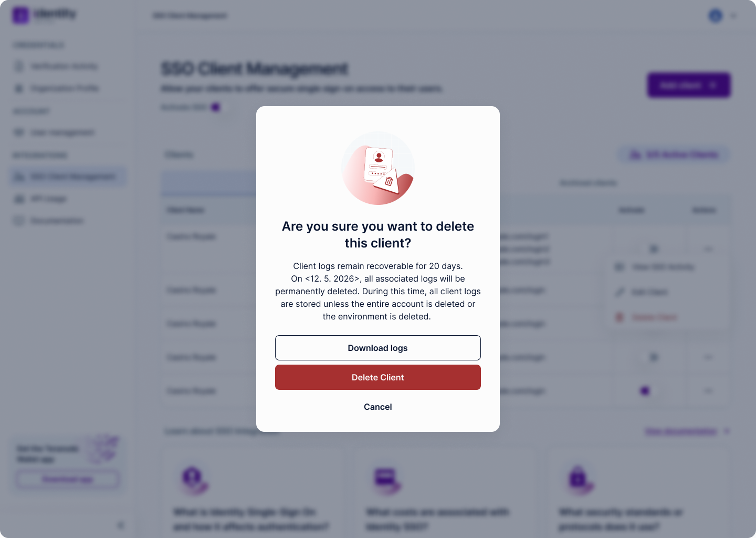
Task: Click the API Usage sidebar icon
Action: (19, 199)
